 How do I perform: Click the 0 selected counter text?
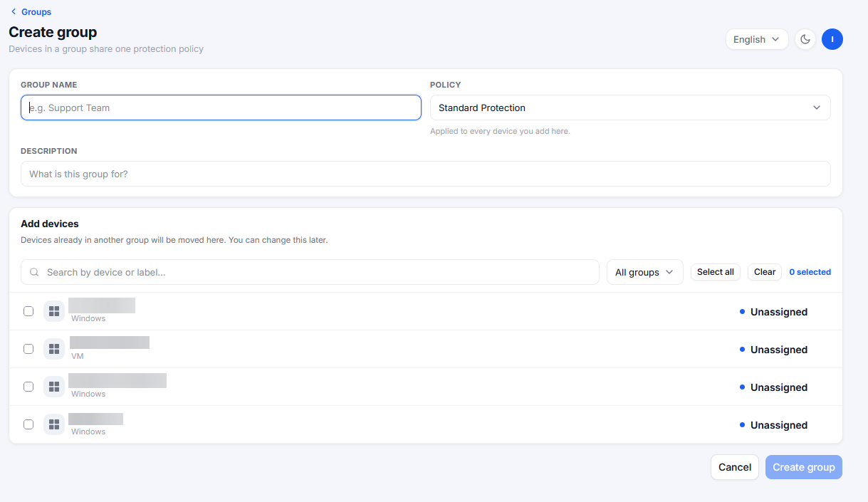pos(810,272)
